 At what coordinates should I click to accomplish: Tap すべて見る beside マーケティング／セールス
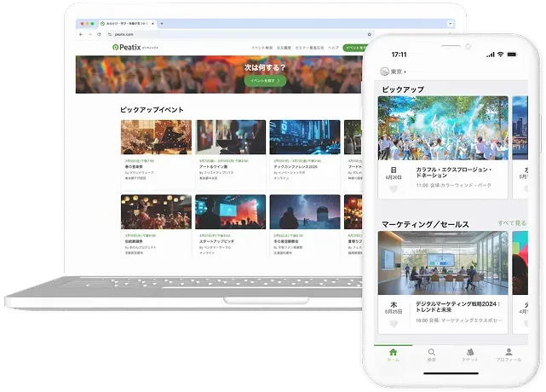[x=512, y=223]
